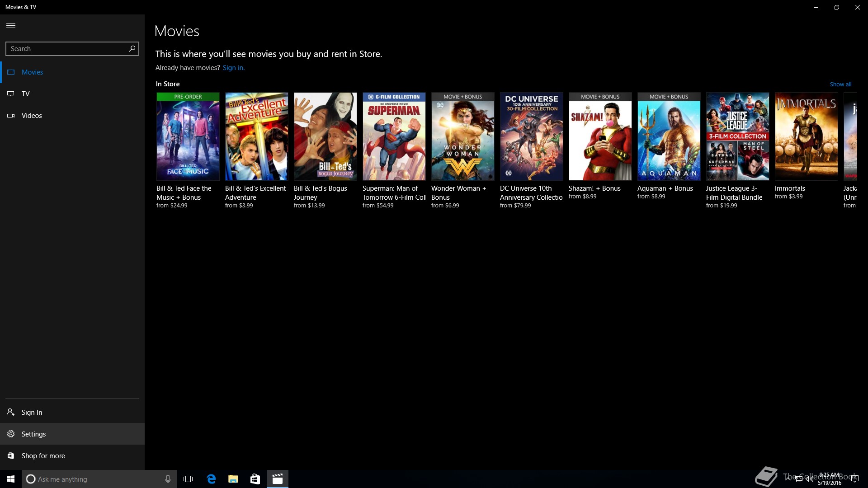Focus the Search input field
The height and width of the screenshot is (488, 868).
[72, 49]
